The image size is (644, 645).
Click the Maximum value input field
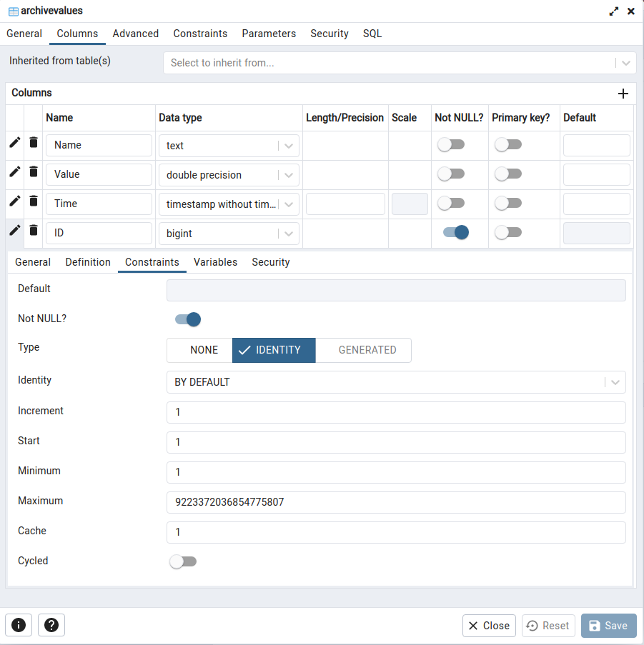click(x=395, y=502)
